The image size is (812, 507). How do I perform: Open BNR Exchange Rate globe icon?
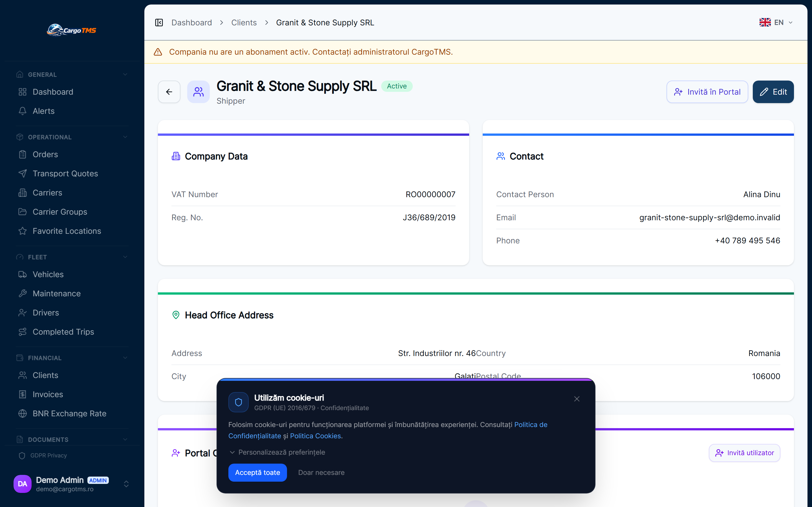(x=23, y=413)
